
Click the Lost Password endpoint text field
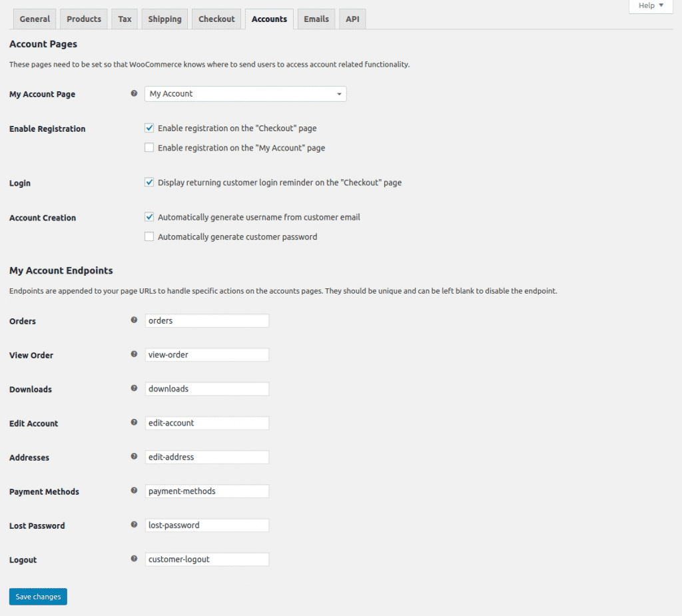pos(207,525)
